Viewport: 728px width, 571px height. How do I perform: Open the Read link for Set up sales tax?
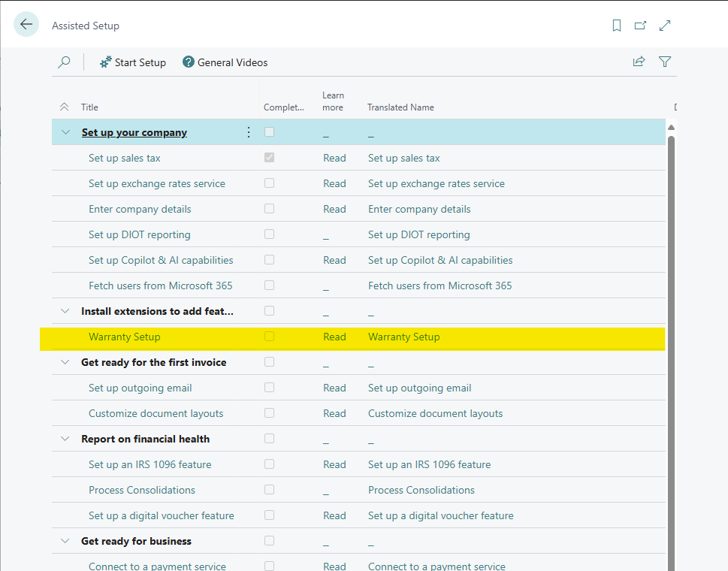click(334, 158)
